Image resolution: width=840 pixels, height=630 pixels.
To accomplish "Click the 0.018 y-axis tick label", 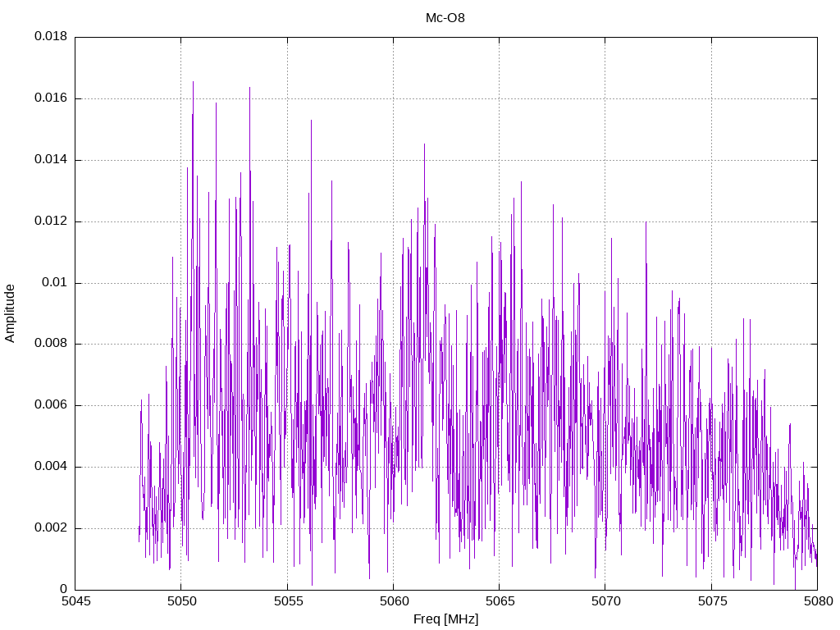I will click(51, 36).
